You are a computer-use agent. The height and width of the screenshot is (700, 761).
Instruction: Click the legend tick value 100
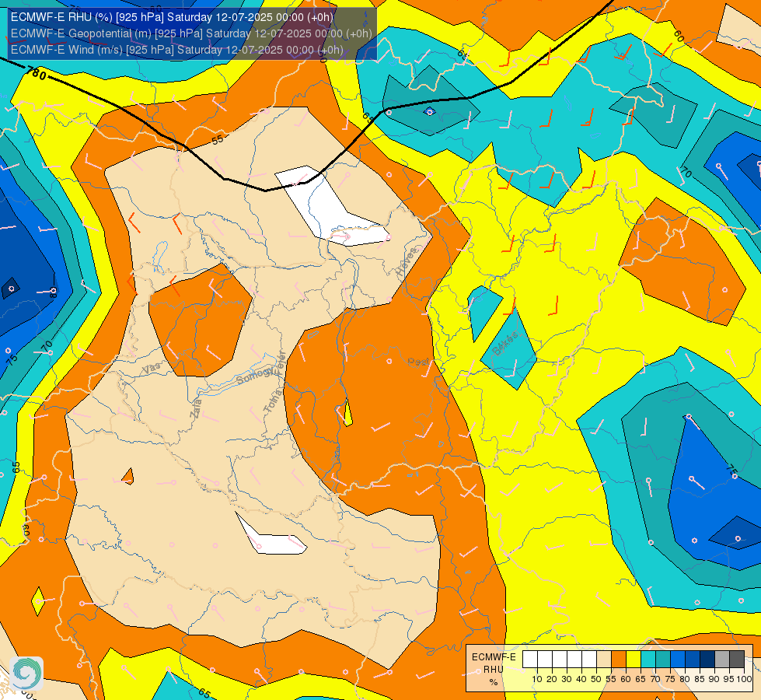tap(745, 679)
